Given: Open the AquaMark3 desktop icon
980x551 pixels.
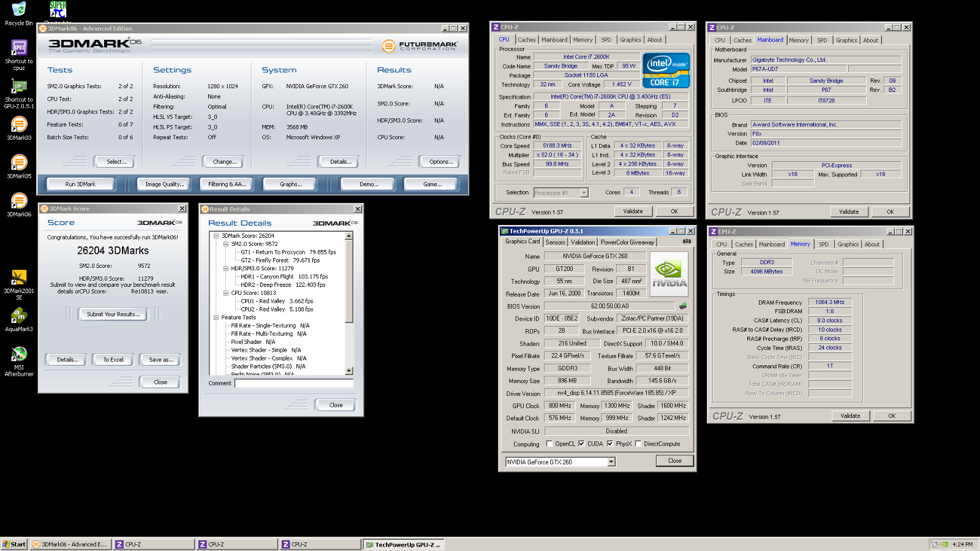Looking at the screenshot, I should pyautogui.click(x=18, y=320).
